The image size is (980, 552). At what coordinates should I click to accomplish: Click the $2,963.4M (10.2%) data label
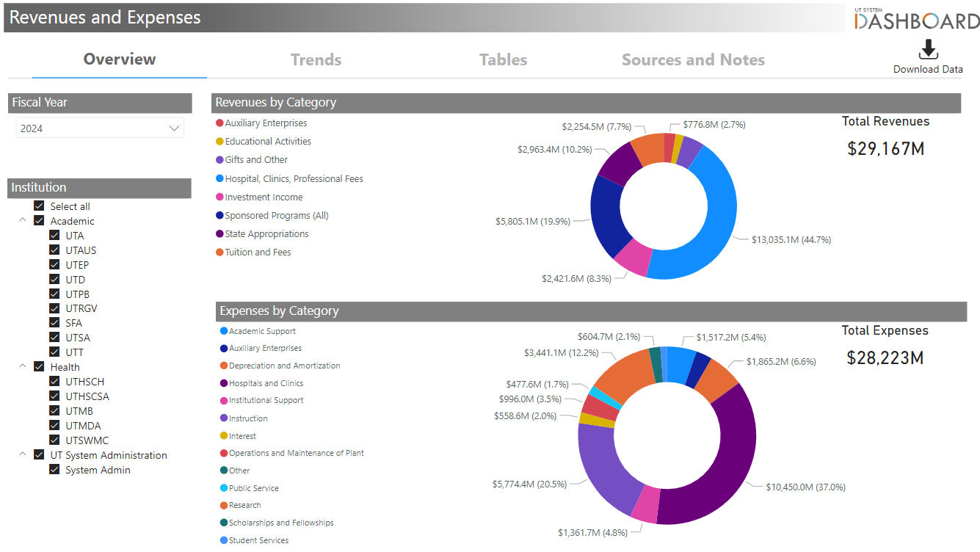click(x=554, y=150)
